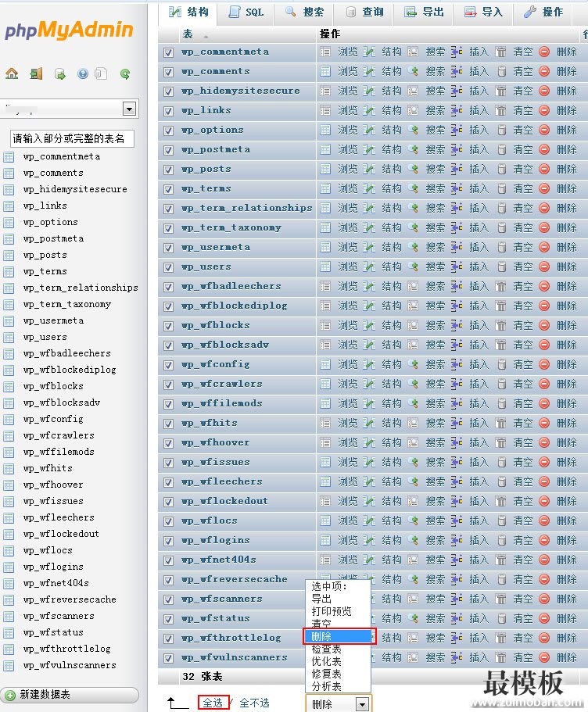The width and height of the screenshot is (588, 712).
Task: Uncheck the wp_comments table checkbox
Action: tap(168, 72)
